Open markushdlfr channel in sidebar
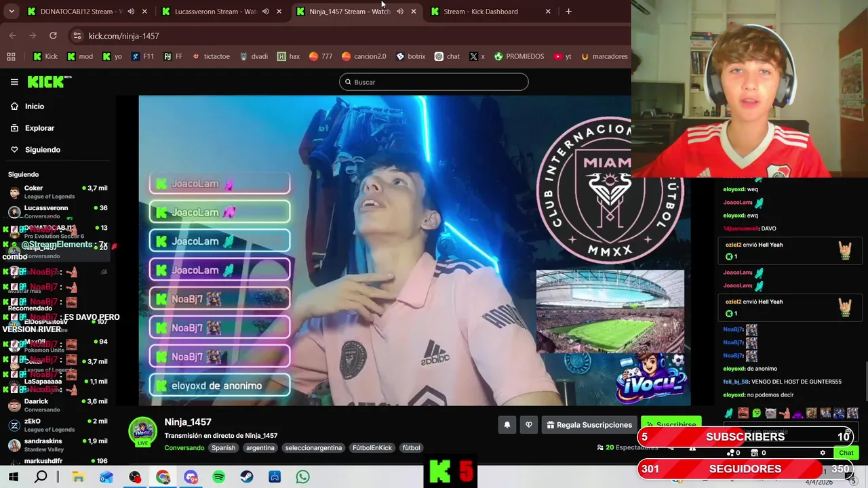 [x=58, y=462]
